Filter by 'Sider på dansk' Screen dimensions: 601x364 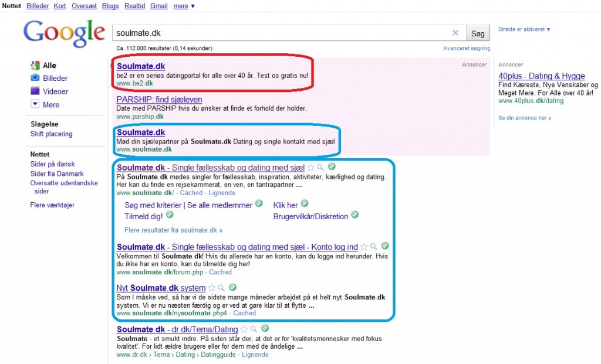pos(52,164)
